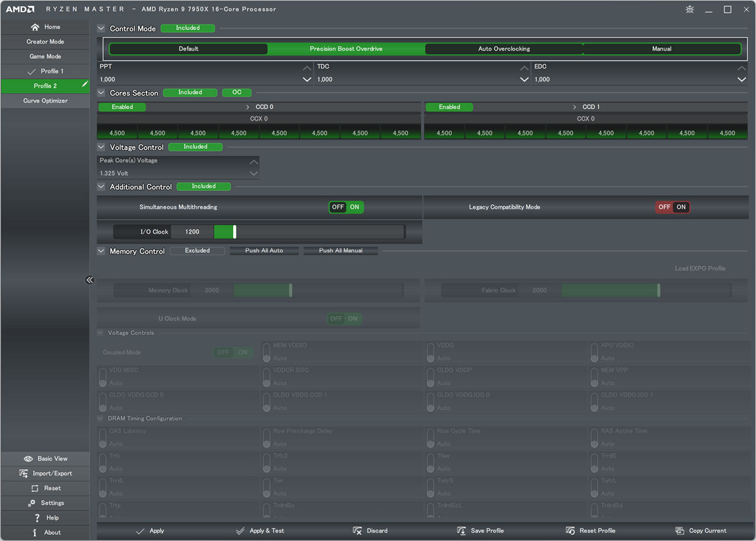Open the Curve Optimizer page
The width and height of the screenshot is (756, 541).
click(45, 101)
